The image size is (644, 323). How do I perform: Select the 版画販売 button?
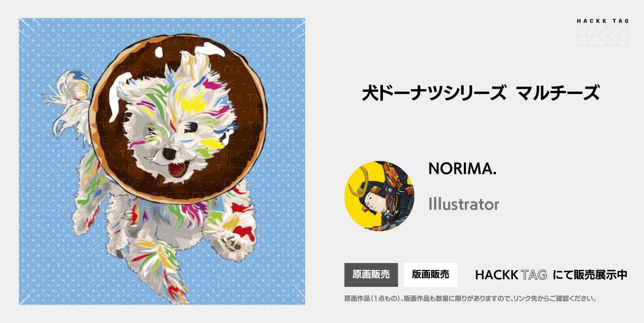point(430,275)
